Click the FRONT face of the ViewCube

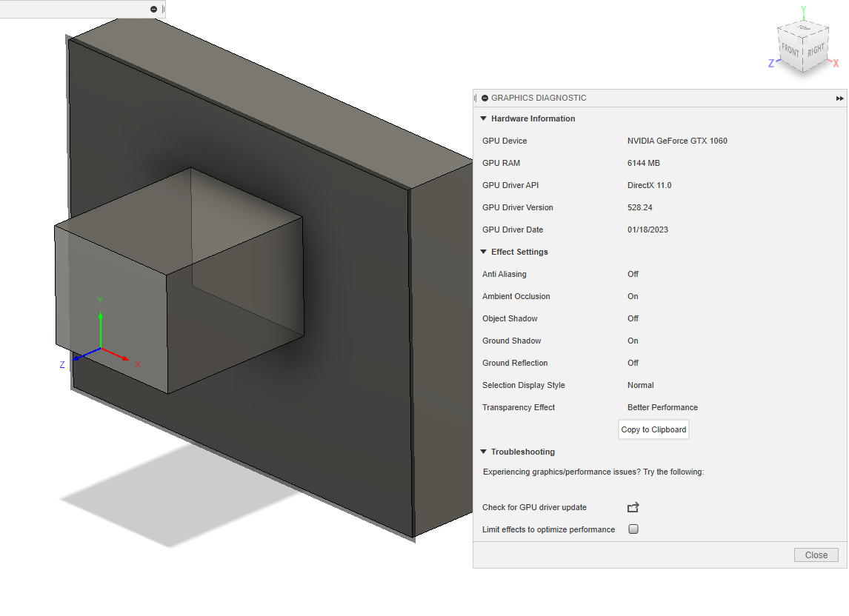click(790, 49)
